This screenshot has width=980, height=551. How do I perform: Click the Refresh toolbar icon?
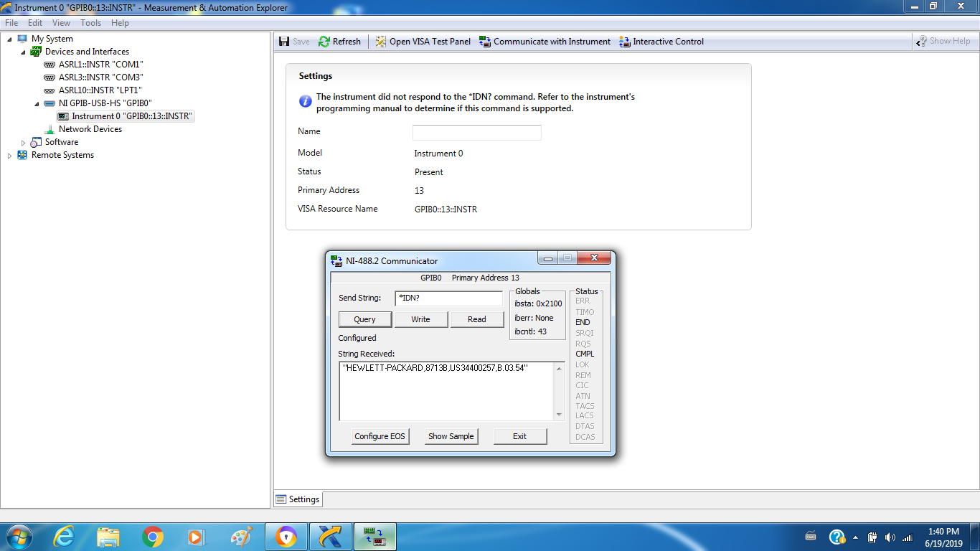point(324,42)
